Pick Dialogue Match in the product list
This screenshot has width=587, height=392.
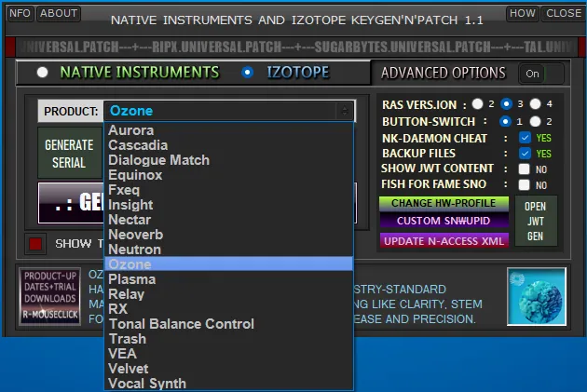click(x=228, y=160)
